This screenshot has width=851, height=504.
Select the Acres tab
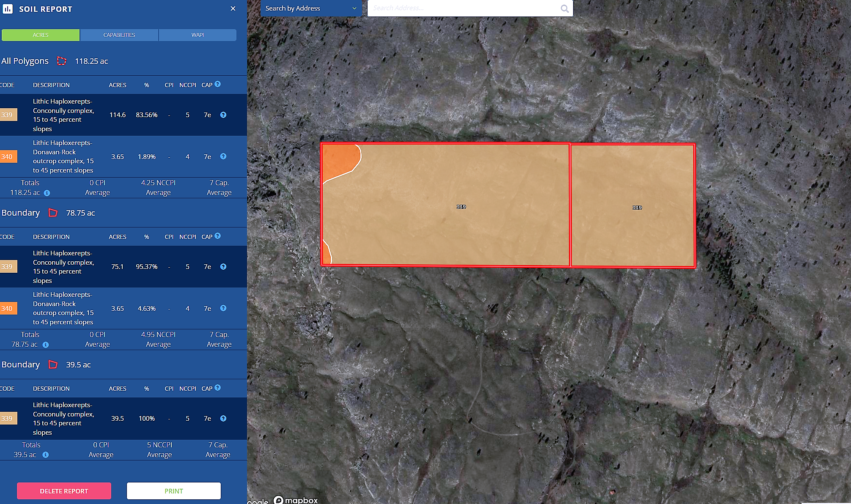click(x=41, y=35)
